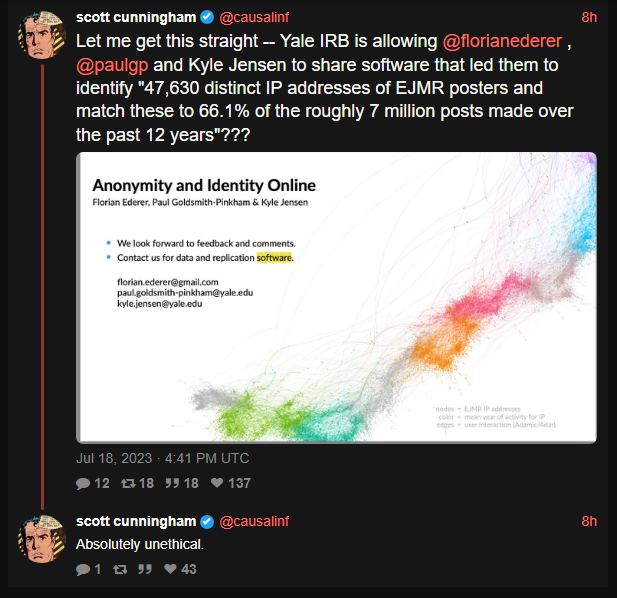This screenshot has height=598, width=617.
Task: Enlarge the Anonymity and Identity Online image
Action: tap(336, 298)
